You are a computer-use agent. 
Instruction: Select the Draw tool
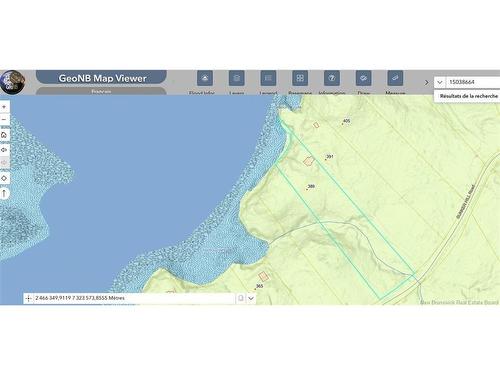pyautogui.click(x=364, y=78)
